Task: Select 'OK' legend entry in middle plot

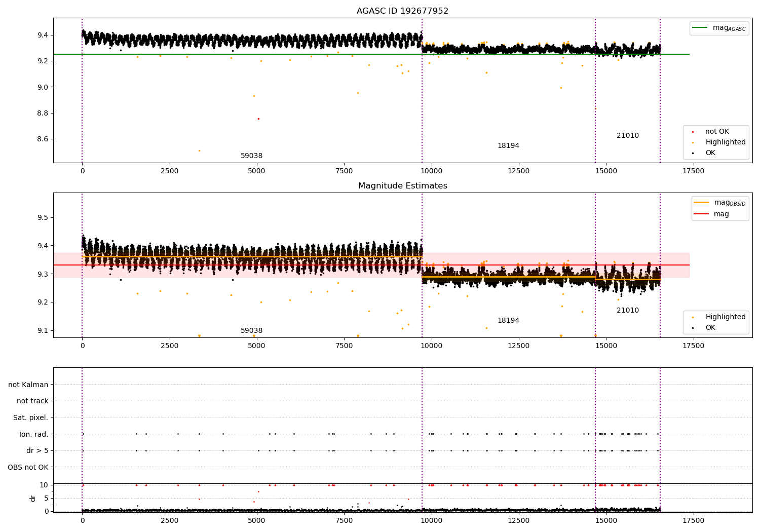Action: click(x=710, y=328)
